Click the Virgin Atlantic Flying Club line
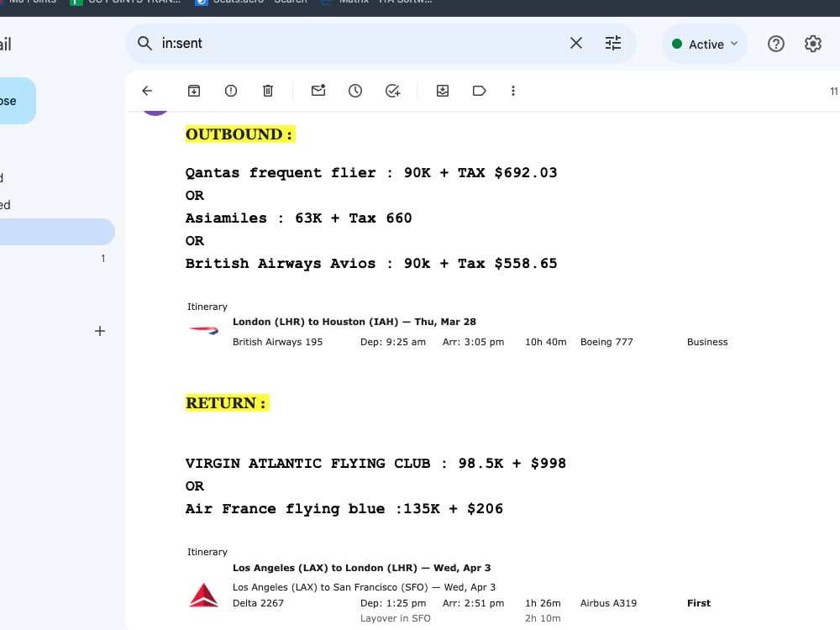This screenshot has height=630, width=840. 375,464
